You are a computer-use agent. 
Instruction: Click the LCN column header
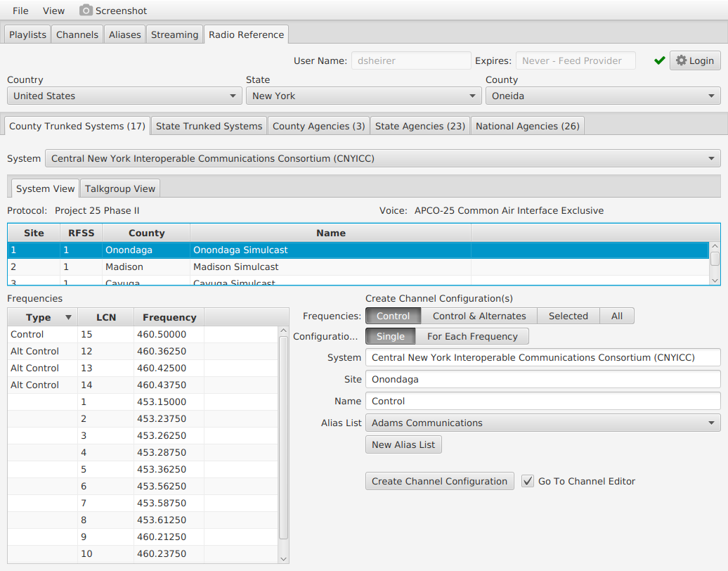106,317
